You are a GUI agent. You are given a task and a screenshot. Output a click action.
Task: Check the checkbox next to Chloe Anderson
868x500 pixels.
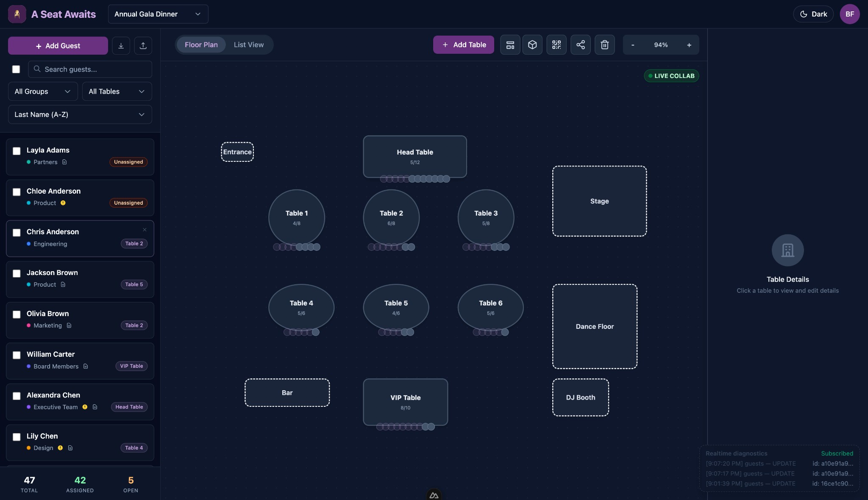point(17,192)
